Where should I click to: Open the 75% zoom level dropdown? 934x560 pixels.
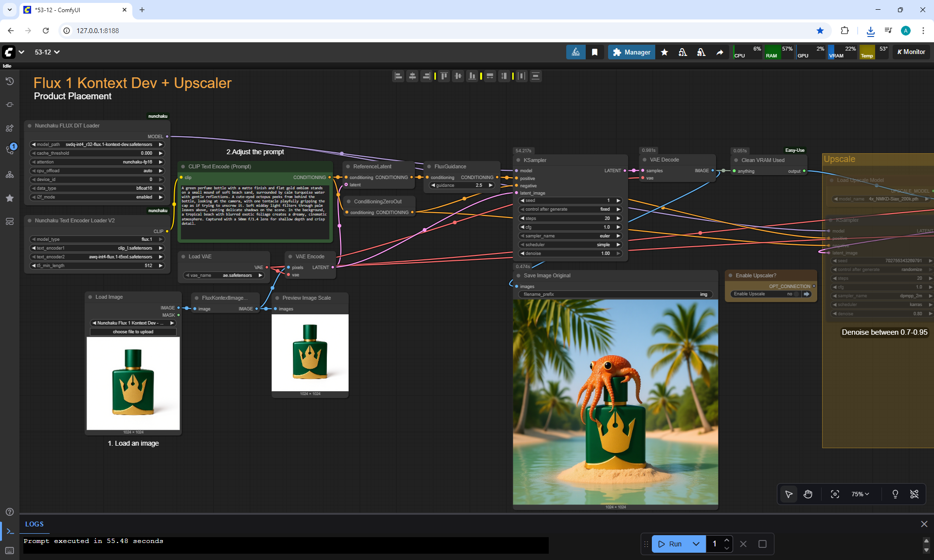tap(860, 494)
